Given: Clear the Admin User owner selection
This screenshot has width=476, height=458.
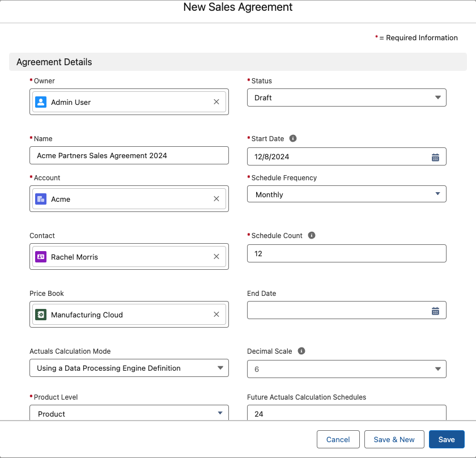Looking at the screenshot, I should coord(216,101).
